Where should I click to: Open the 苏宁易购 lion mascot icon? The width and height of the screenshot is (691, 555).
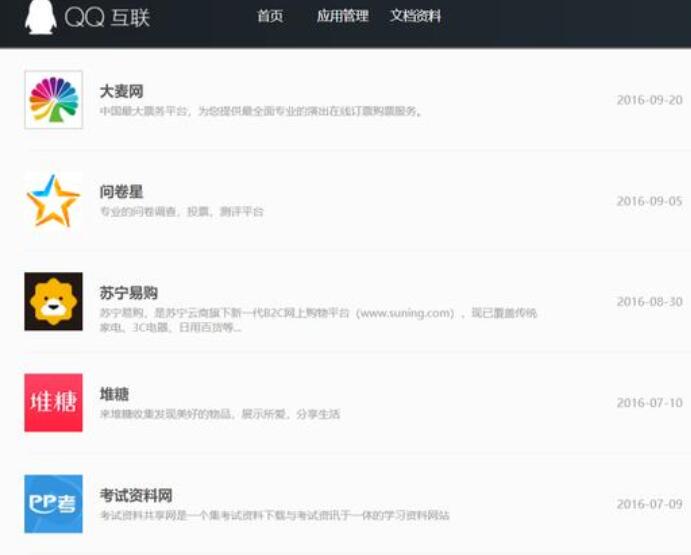coord(53,302)
